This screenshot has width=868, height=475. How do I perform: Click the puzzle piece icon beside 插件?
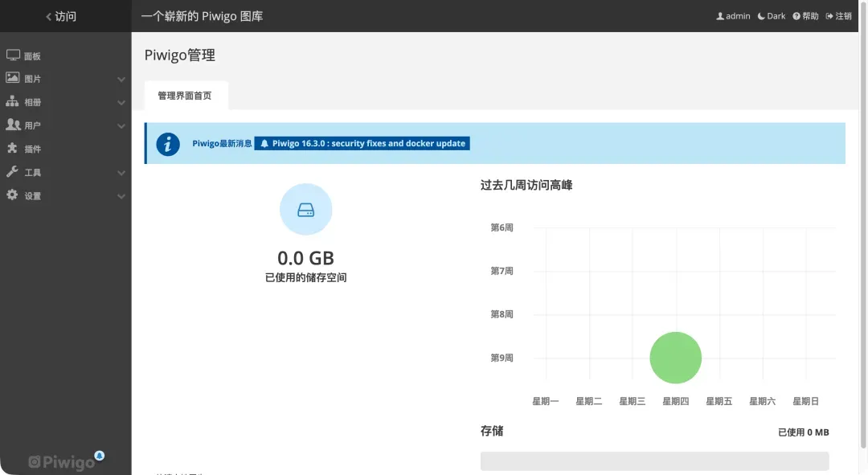13,149
